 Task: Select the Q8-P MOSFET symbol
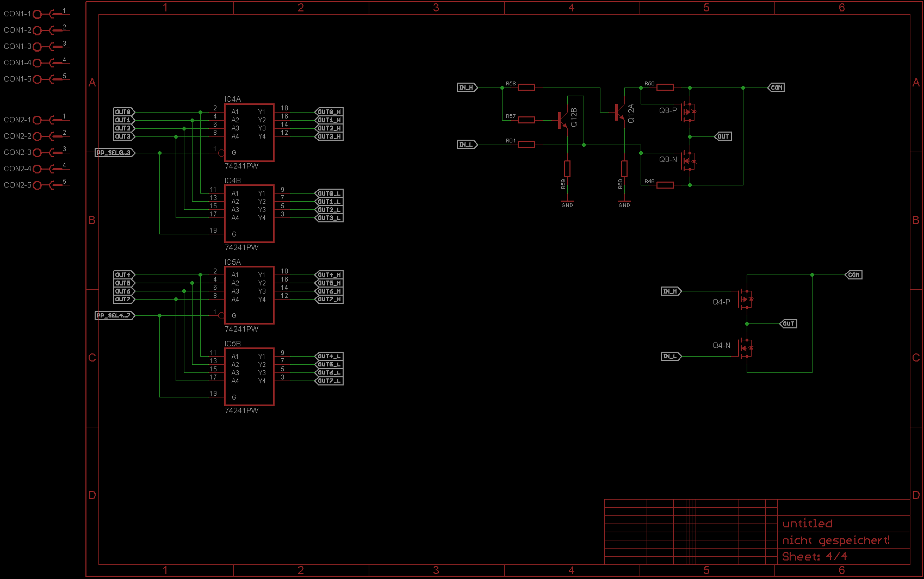coord(689,111)
